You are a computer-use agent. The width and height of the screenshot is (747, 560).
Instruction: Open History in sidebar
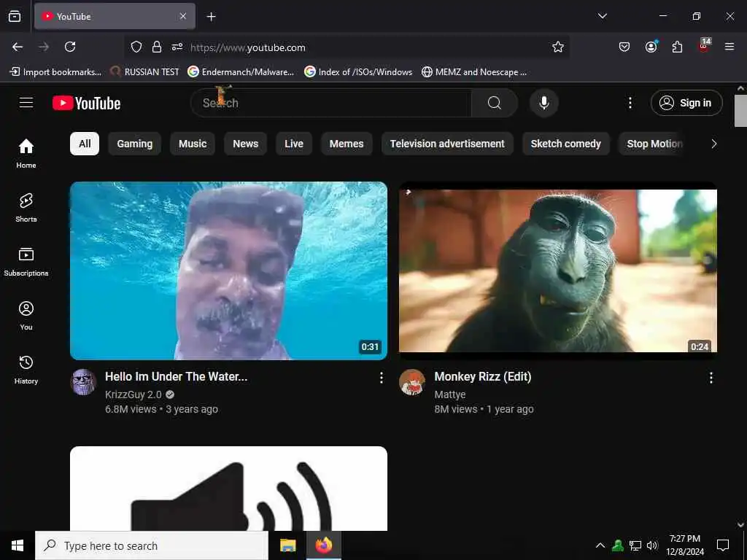tap(26, 370)
